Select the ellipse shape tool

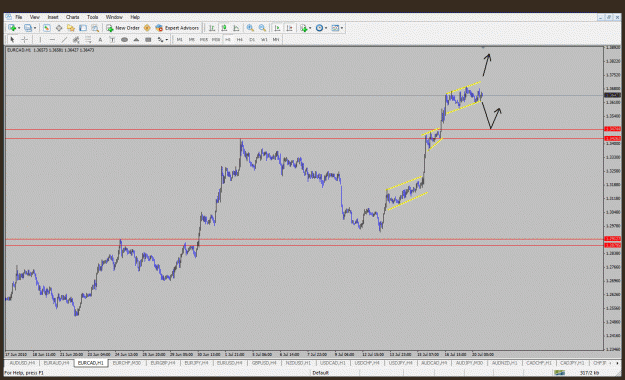pyautogui.click(x=124, y=39)
